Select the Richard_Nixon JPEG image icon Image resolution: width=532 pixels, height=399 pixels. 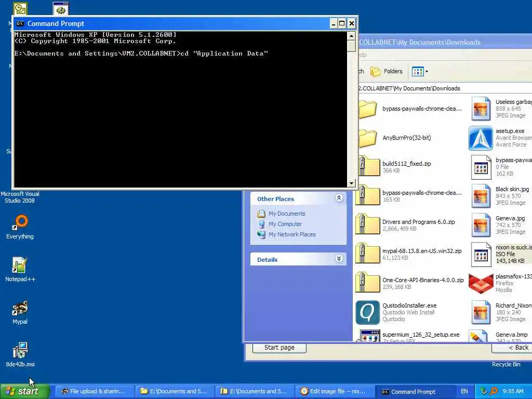(x=481, y=312)
